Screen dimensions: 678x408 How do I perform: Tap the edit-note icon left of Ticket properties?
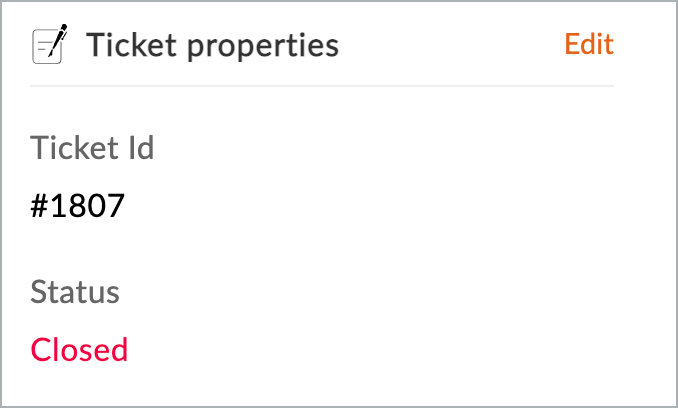tap(49, 45)
